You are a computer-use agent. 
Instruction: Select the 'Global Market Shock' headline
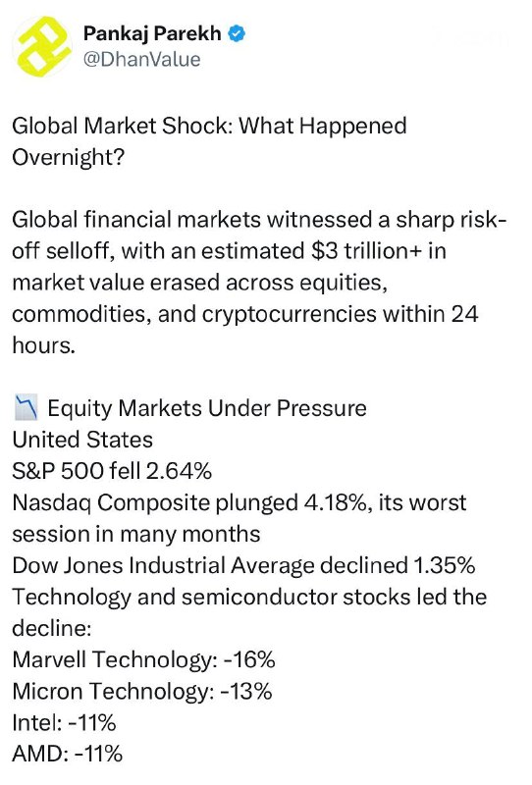click(209, 141)
